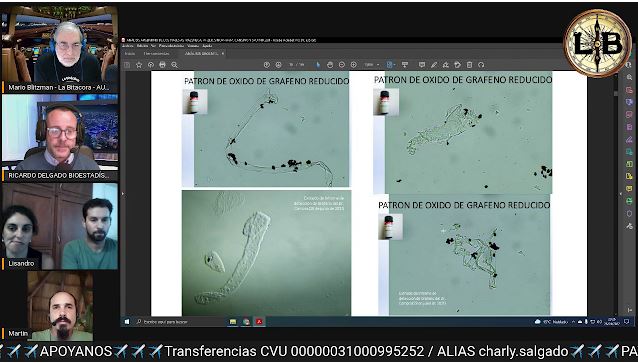Zoom in using the plus icon

click(x=354, y=65)
